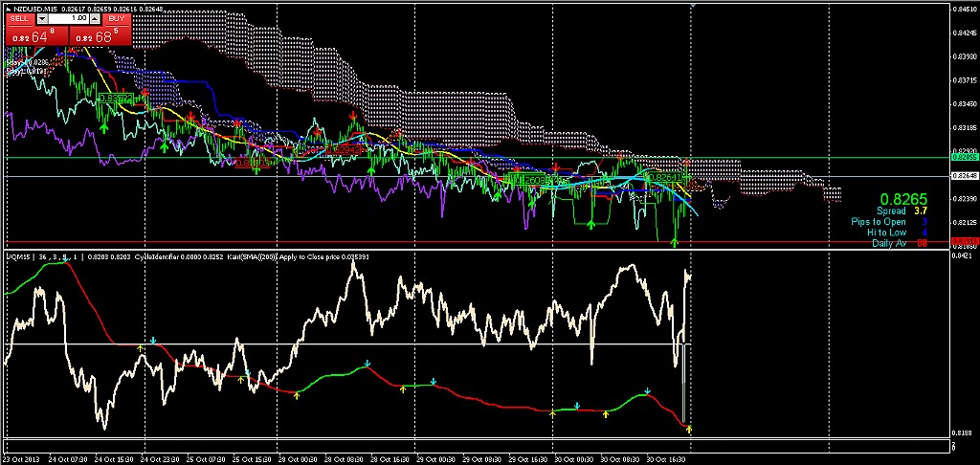Viewport: 980px width, 465px height.
Task: Click the yellow up arrow at indicator's last bar
Action: point(689,429)
